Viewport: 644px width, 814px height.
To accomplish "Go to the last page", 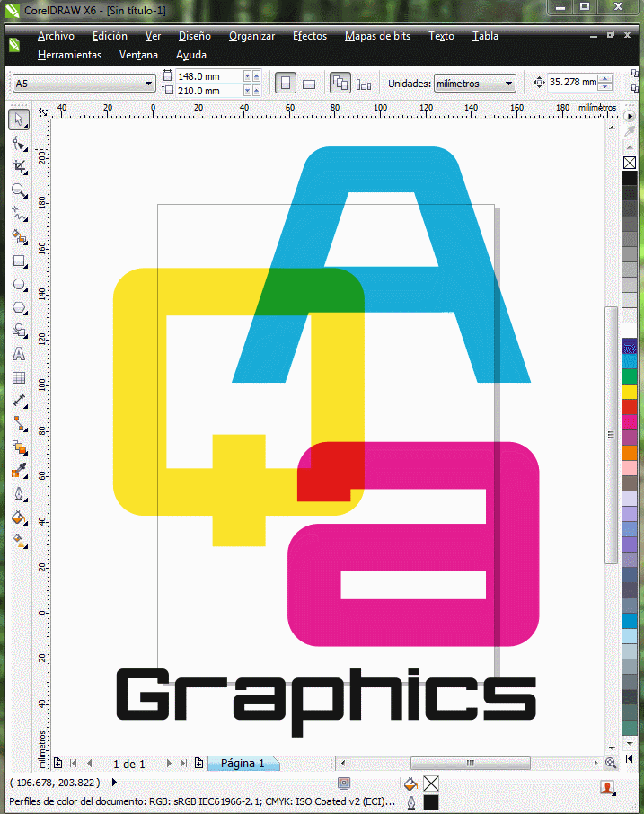I will pyautogui.click(x=183, y=763).
